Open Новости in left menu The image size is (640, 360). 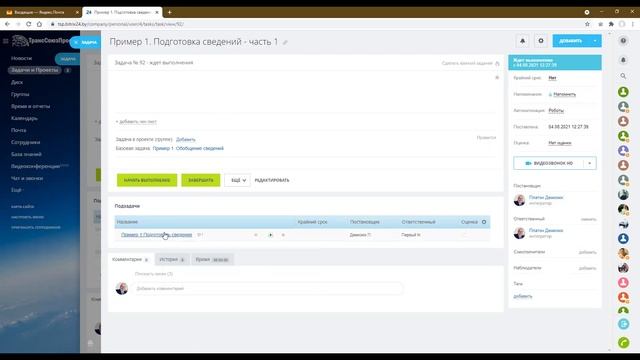point(22,58)
